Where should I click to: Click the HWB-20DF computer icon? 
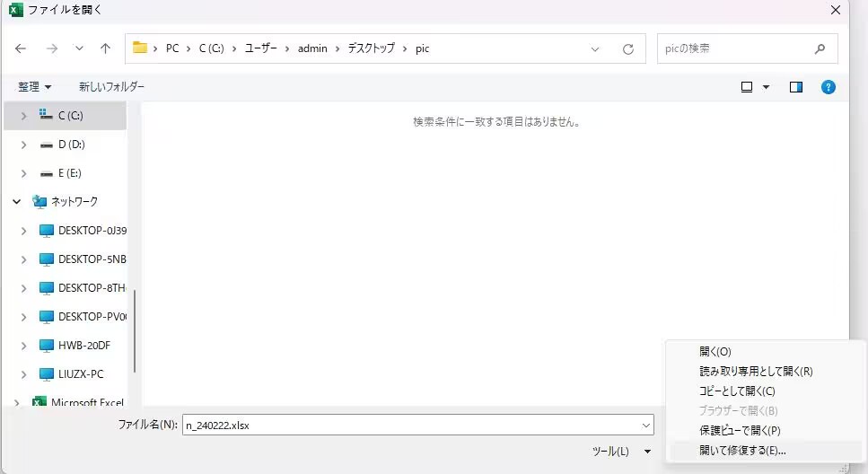[x=47, y=347]
